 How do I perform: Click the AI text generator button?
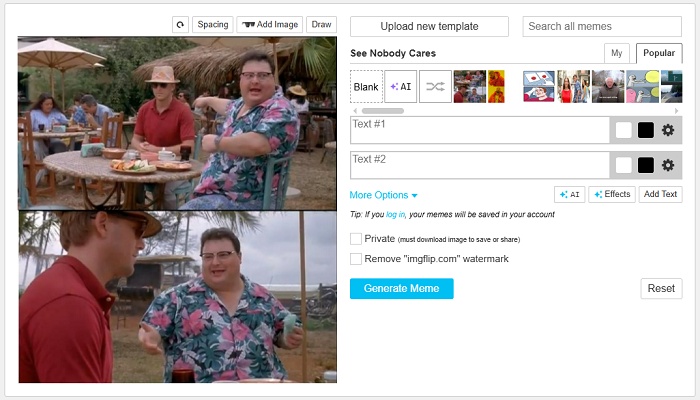pyautogui.click(x=569, y=195)
